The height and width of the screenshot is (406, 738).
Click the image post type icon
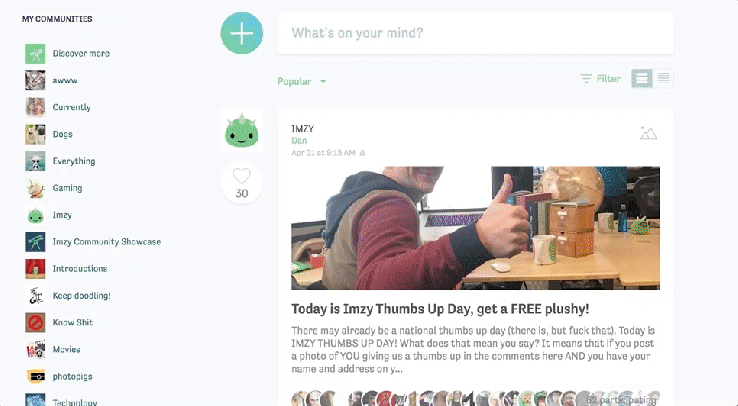coord(648,133)
